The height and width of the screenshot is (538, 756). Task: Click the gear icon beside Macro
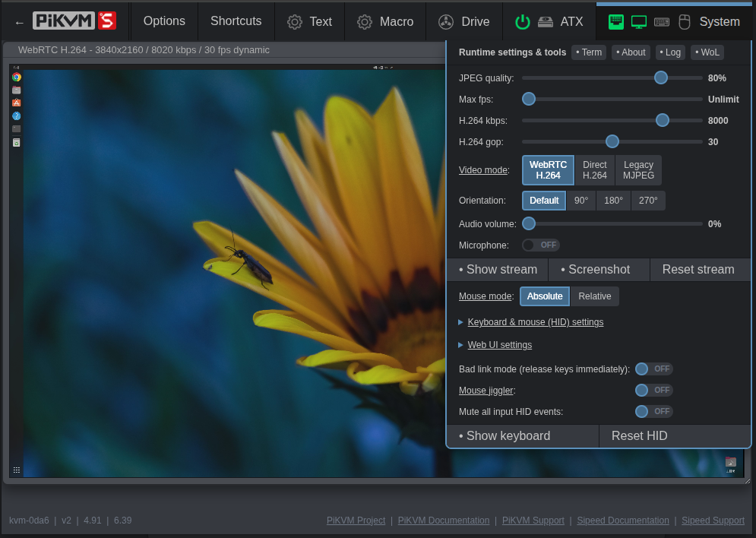click(365, 22)
